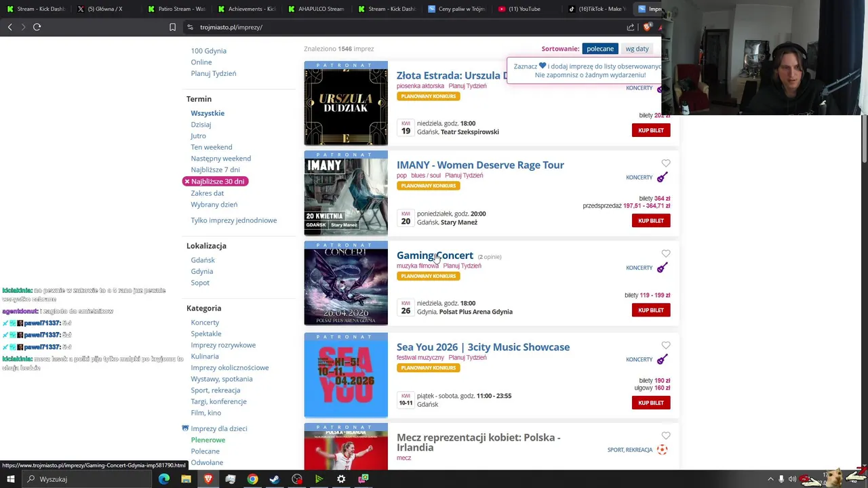Click the microphone icon in the system tray
The height and width of the screenshot is (488, 868).
(781, 479)
